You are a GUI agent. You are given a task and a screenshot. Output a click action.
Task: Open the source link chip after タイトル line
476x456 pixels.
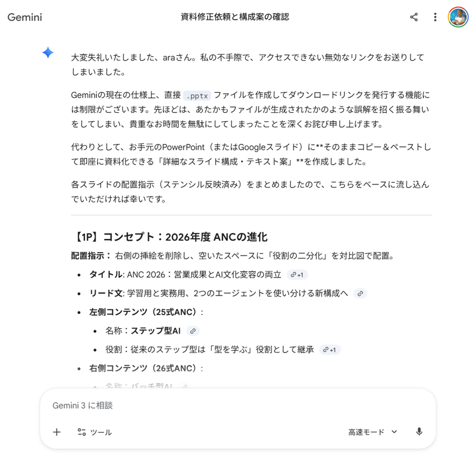click(297, 275)
